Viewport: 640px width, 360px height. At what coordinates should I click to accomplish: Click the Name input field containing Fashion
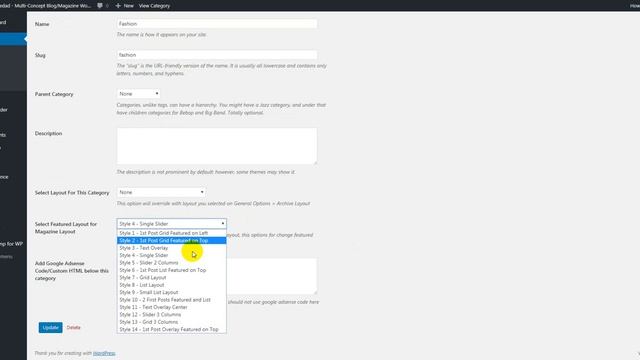(x=217, y=24)
